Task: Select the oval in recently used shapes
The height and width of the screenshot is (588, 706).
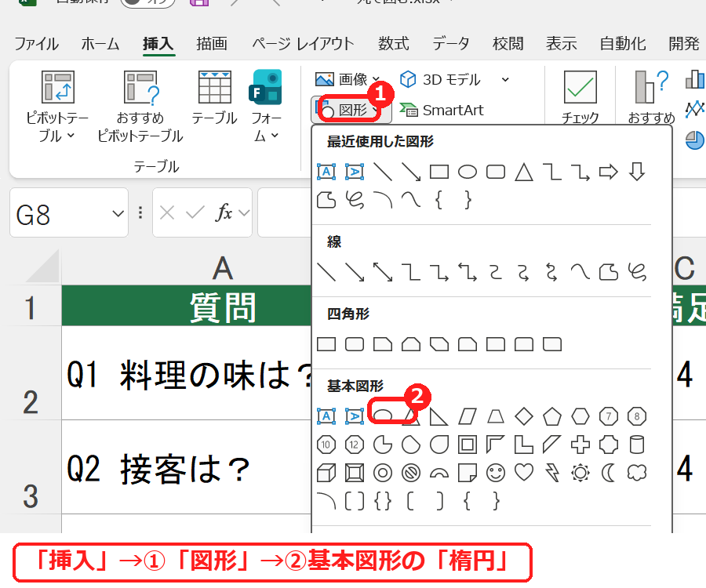Action: point(468,172)
